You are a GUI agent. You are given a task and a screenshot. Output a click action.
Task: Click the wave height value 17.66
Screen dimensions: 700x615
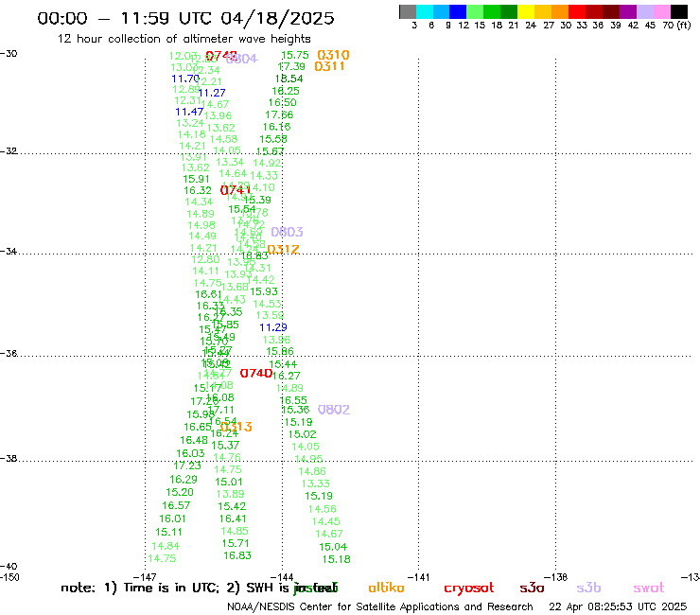279,114
